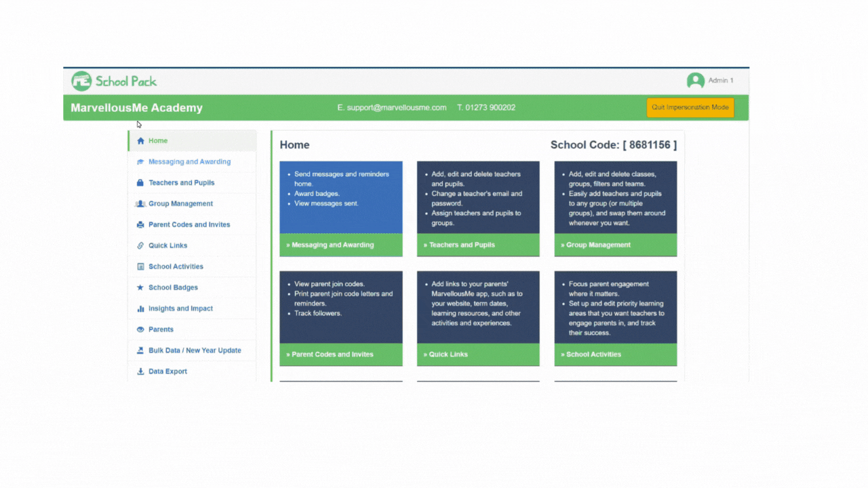This screenshot has height=488, width=868.
Task: Click the Home house icon in sidebar
Action: (140, 141)
